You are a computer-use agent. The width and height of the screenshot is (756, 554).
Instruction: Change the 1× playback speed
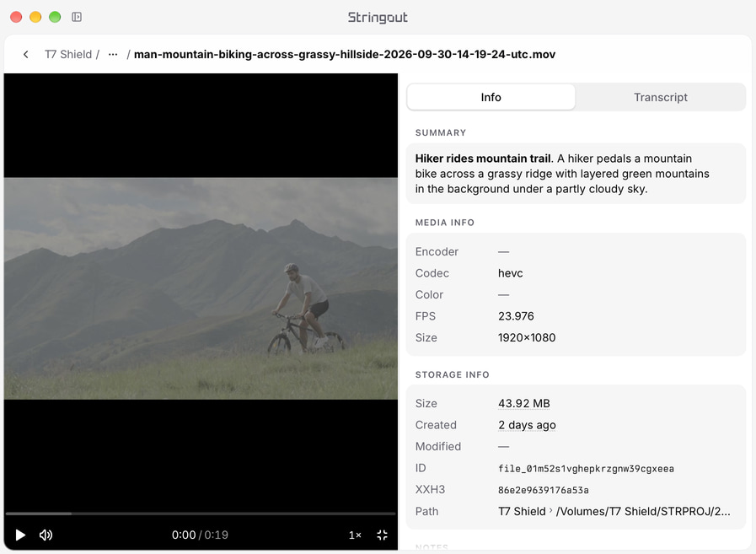(x=355, y=535)
